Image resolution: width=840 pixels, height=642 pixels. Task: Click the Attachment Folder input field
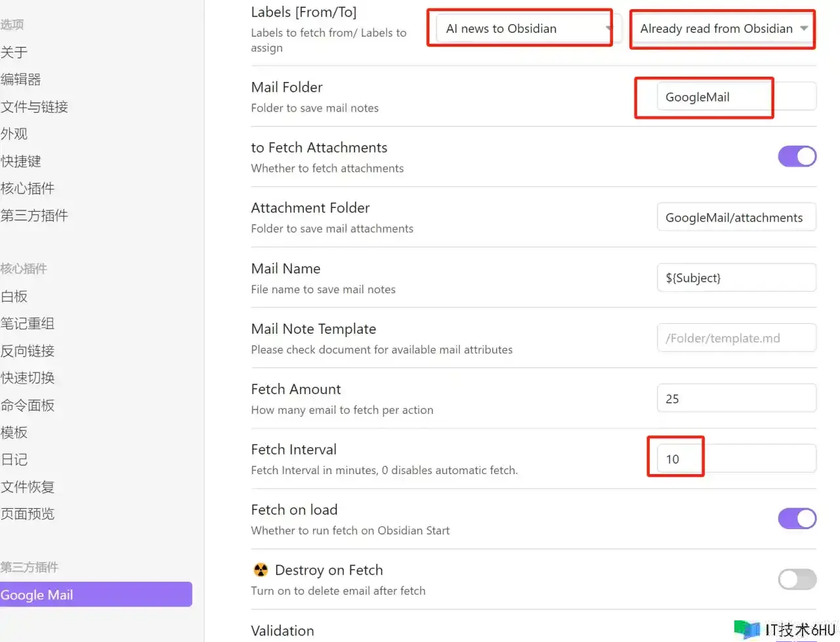(x=736, y=217)
